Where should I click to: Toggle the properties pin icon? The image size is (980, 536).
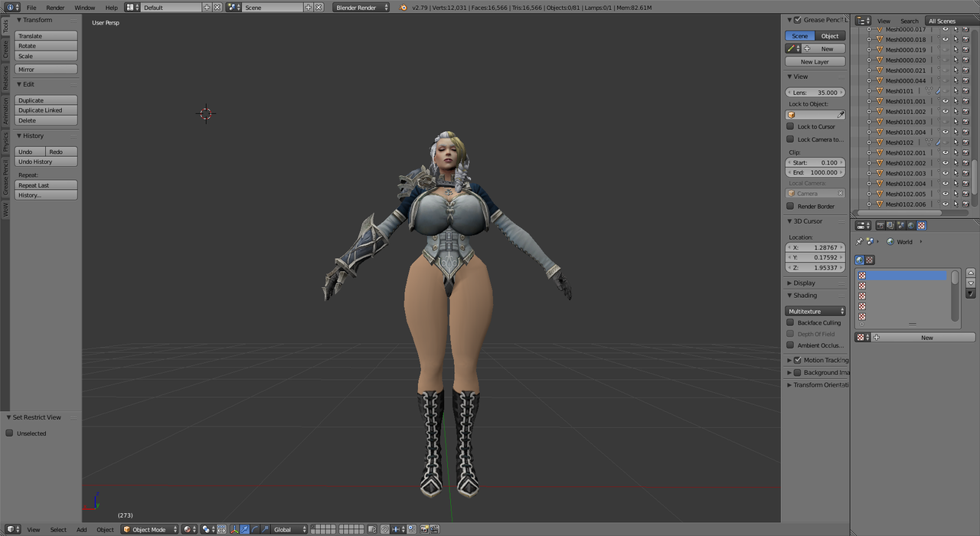click(859, 241)
